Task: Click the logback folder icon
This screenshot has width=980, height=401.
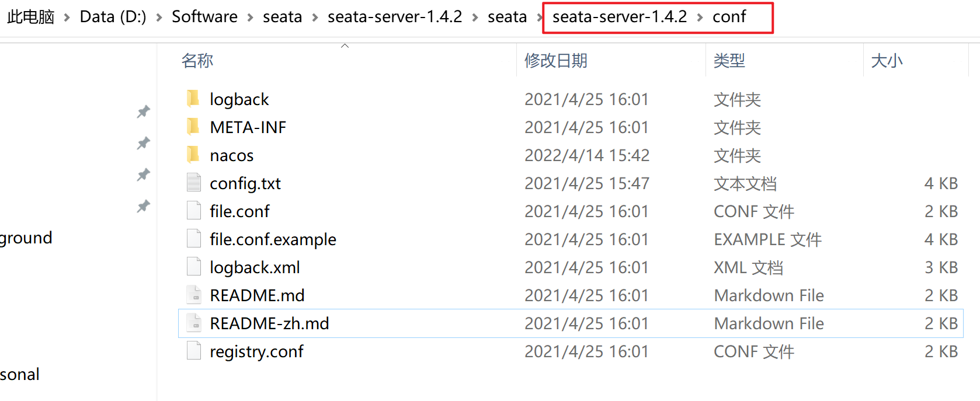Action: (x=193, y=99)
